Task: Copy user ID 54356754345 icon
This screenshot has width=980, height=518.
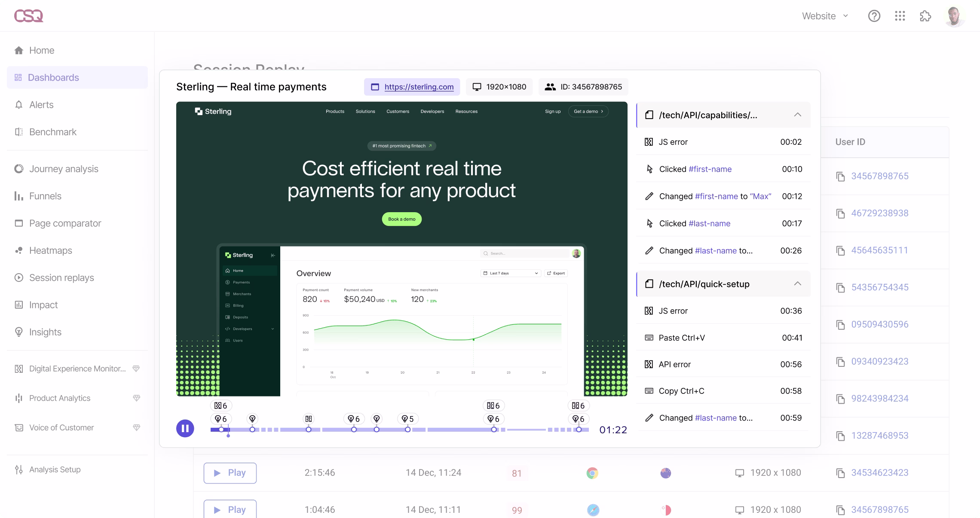Action: [x=840, y=288]
